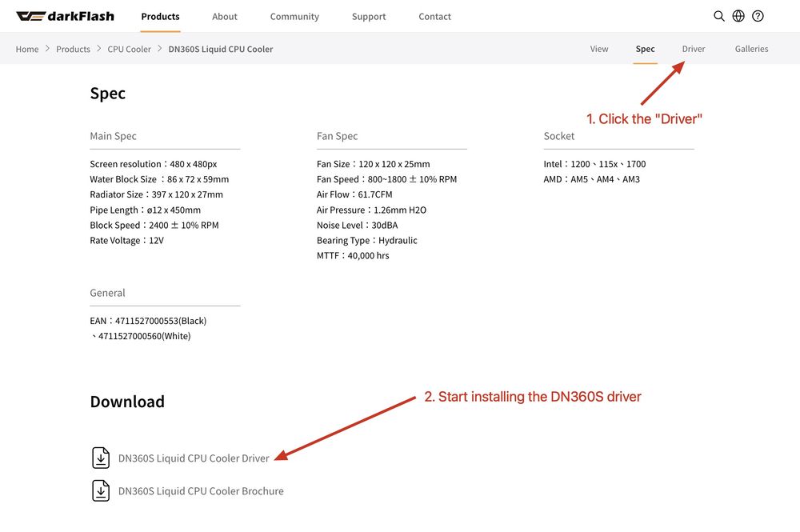Click the Main Spec section title

click(113, 136)
